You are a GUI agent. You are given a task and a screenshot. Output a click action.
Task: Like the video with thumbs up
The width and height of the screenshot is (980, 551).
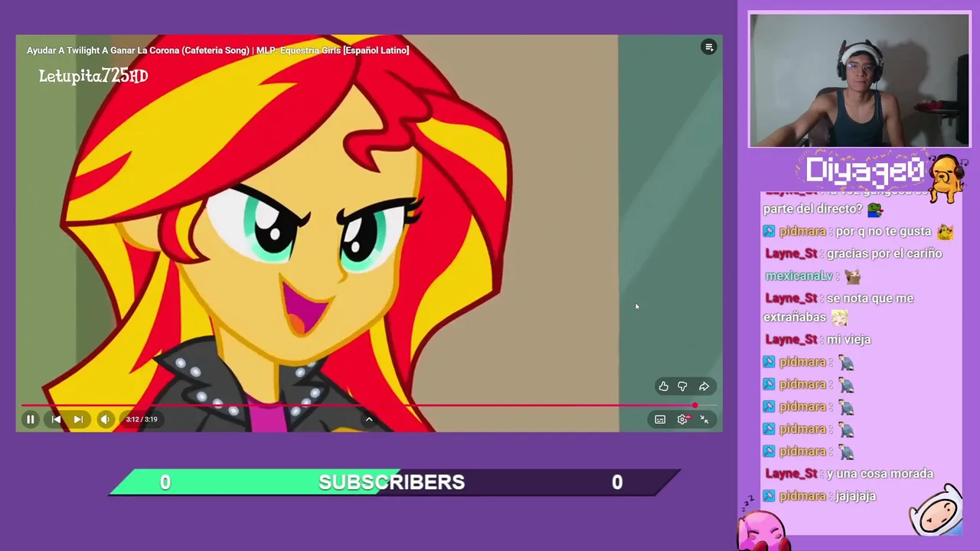tap(664, 386)
